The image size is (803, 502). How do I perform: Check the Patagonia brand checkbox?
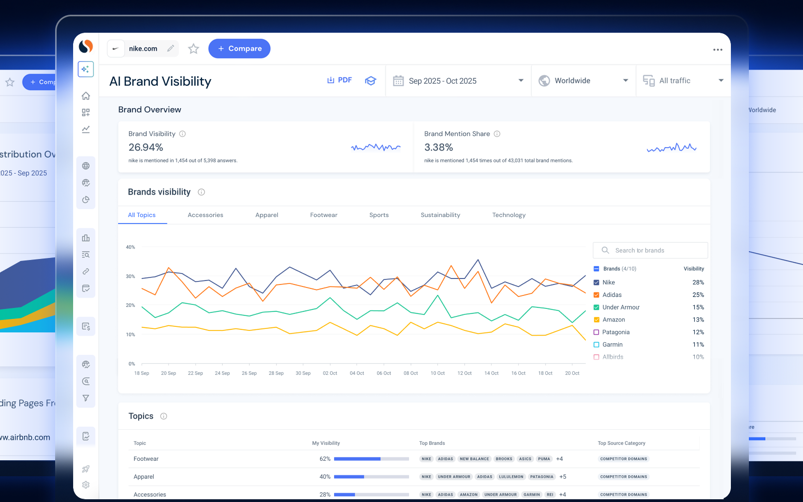pos(596,332)
